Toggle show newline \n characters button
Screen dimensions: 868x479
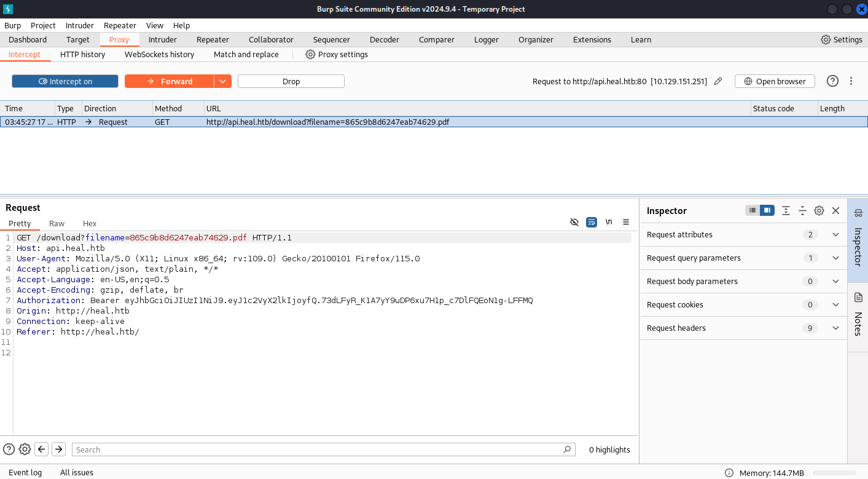[x=609, y=222]
